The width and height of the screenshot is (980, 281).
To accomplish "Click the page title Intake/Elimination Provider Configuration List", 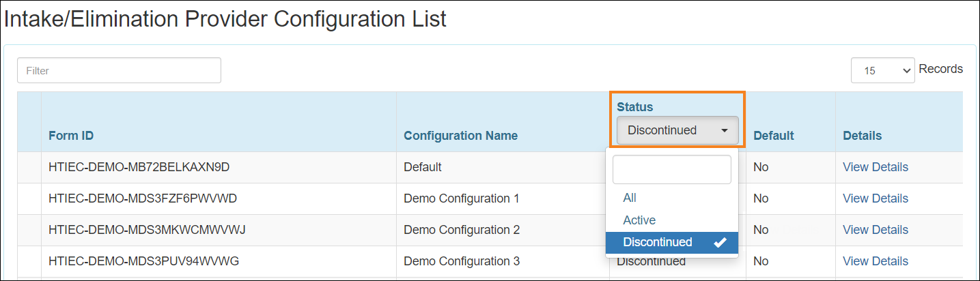I will [x=225, y=19].
